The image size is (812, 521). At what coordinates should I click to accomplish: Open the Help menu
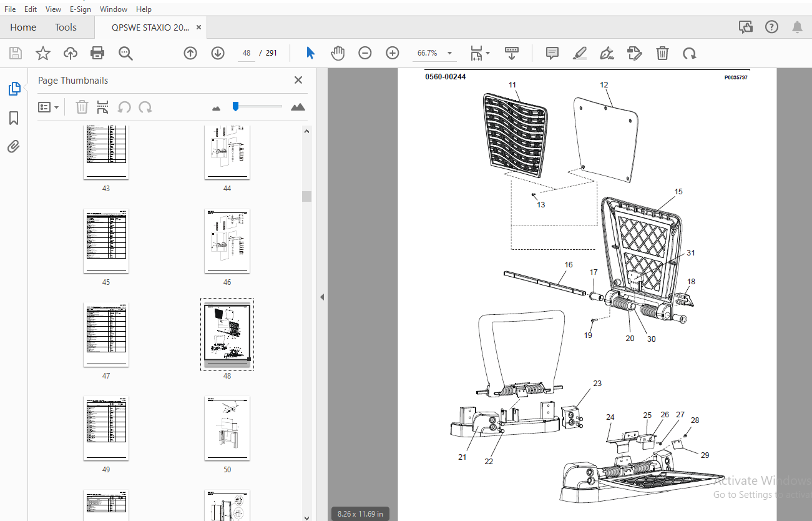[x=144, y=9]
